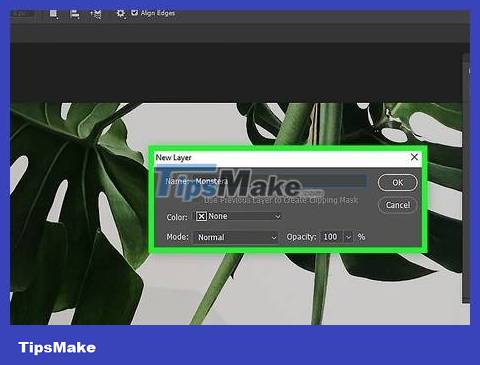
Task: Open the path alignment icon in options bar
Action: click(75, 14)
